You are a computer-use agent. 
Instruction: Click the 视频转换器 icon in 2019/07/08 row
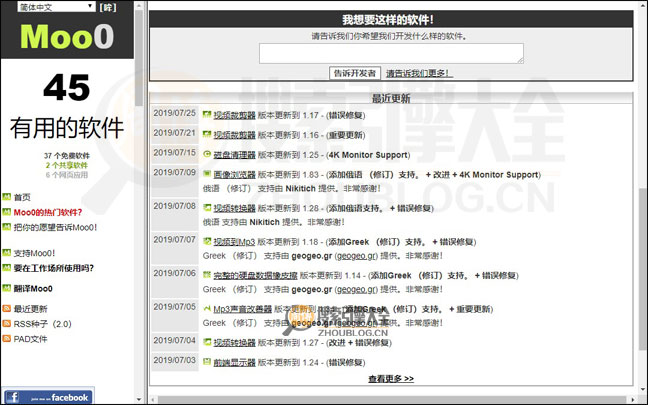(x=207, y=207)
